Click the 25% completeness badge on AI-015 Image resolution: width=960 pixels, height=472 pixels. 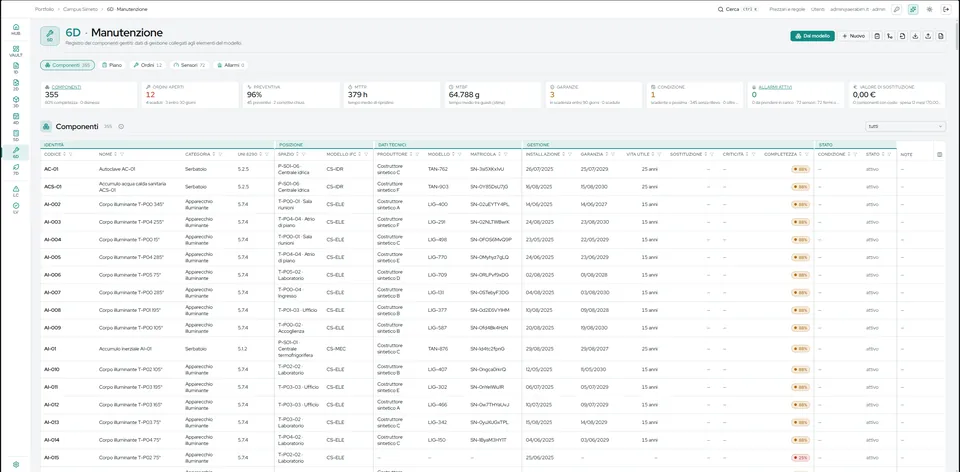click(801, 457)
